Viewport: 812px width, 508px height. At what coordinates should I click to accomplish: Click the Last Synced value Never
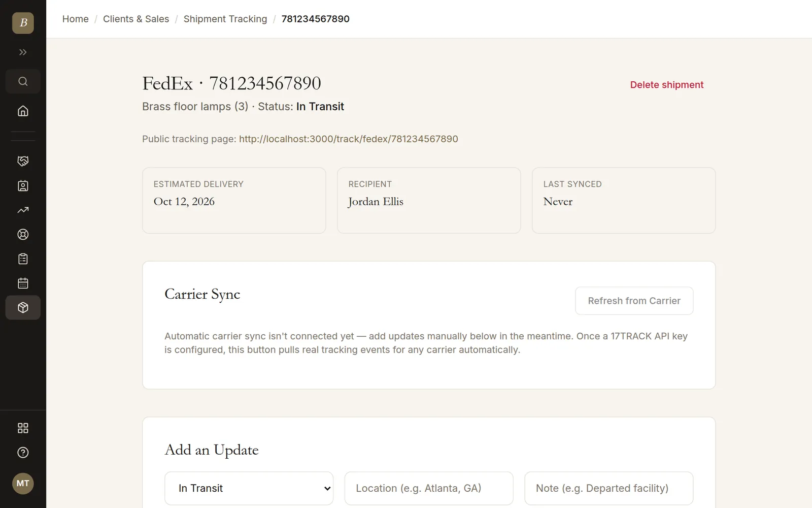click(558, 202)
